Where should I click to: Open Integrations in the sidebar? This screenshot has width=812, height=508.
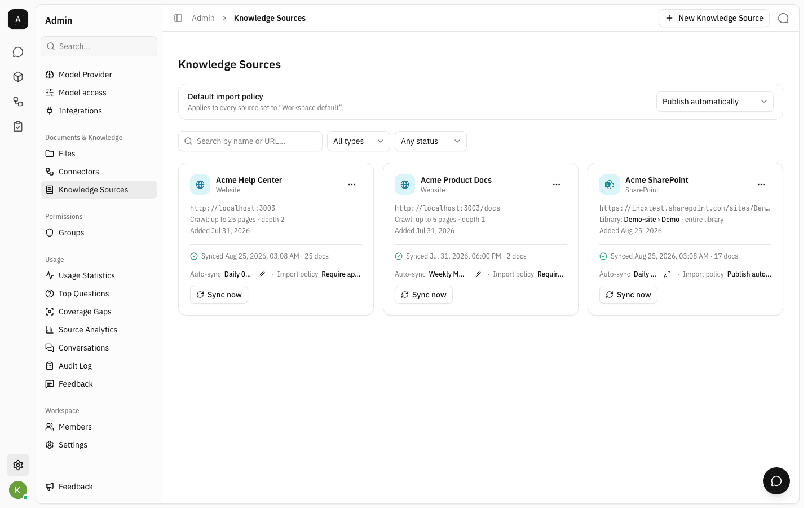coord(99,111)
